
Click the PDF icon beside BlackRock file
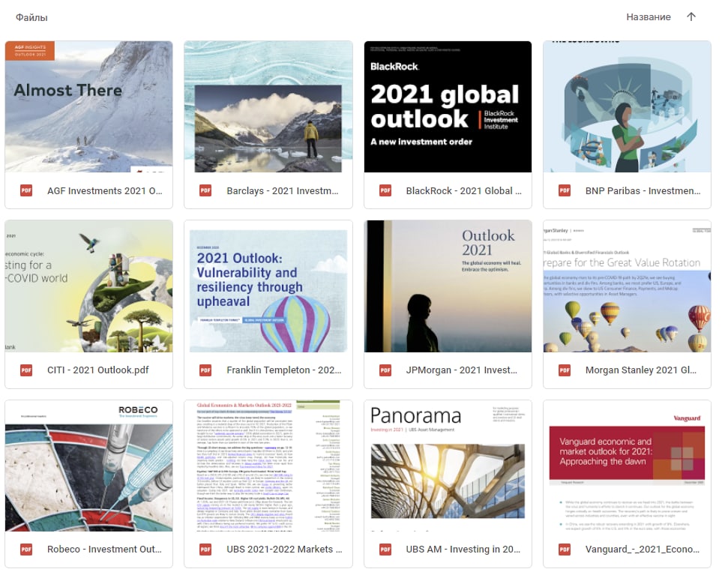point(385,191)
